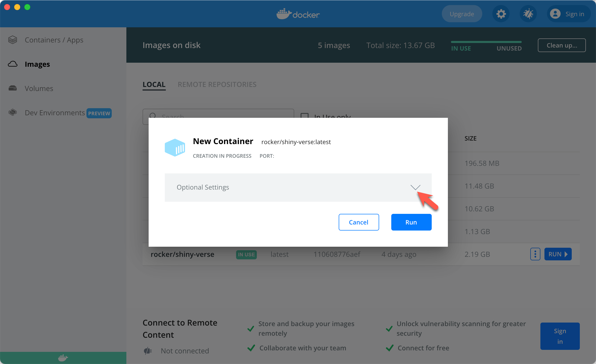
Task: Select the Images cloud icon
Action: coord(13,64)
